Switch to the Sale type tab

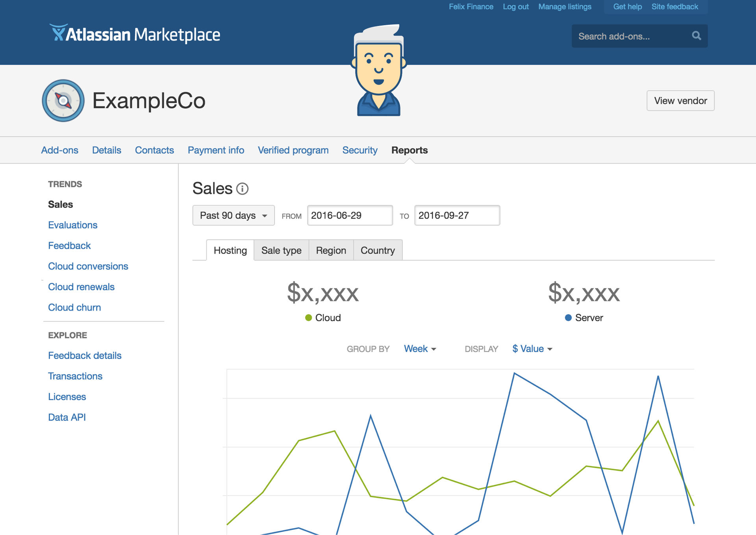281,250
